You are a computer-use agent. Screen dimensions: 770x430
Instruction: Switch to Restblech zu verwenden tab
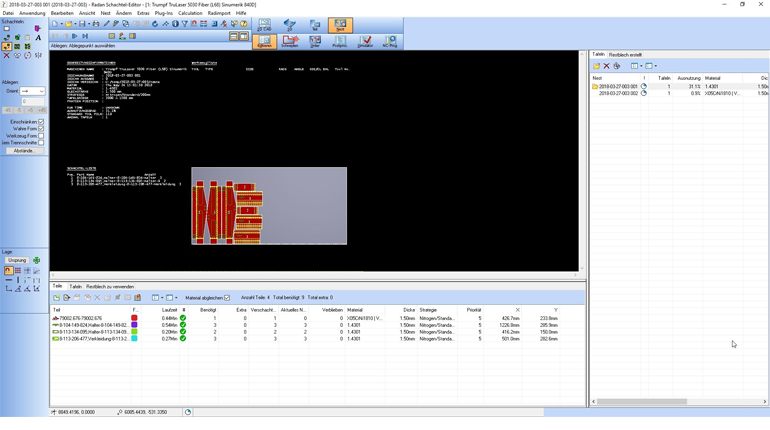tap(110, 287)
